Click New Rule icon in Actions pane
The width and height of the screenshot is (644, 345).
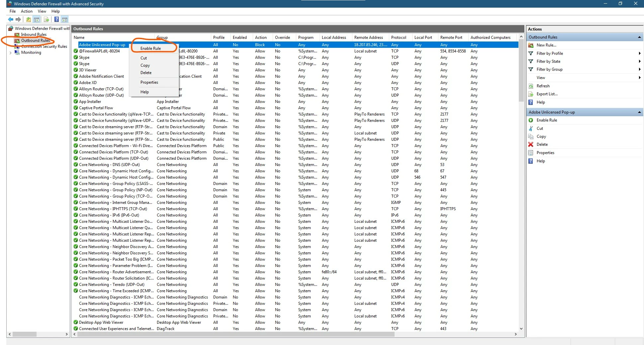[x=531, y=45]
